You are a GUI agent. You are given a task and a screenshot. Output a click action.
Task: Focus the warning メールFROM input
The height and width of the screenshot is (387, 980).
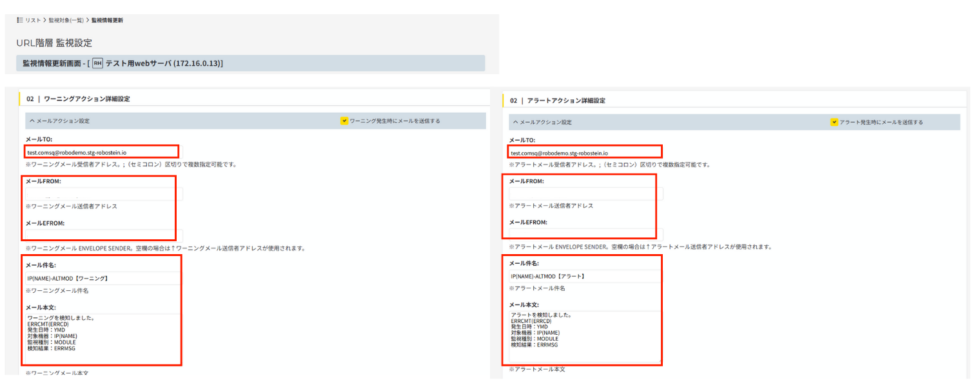point(103,193)
